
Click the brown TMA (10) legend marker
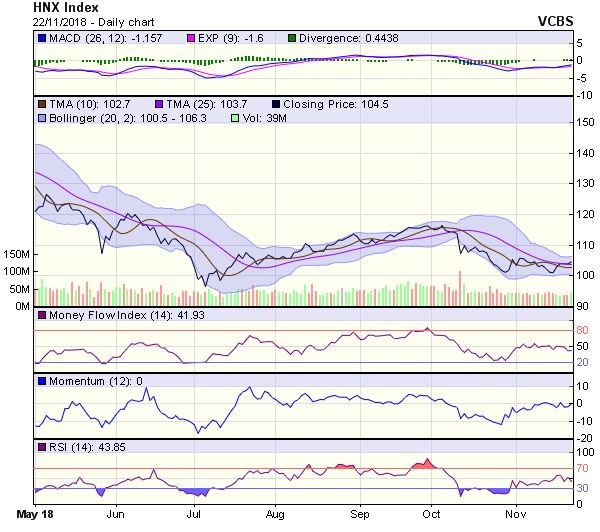coord(39,103)
